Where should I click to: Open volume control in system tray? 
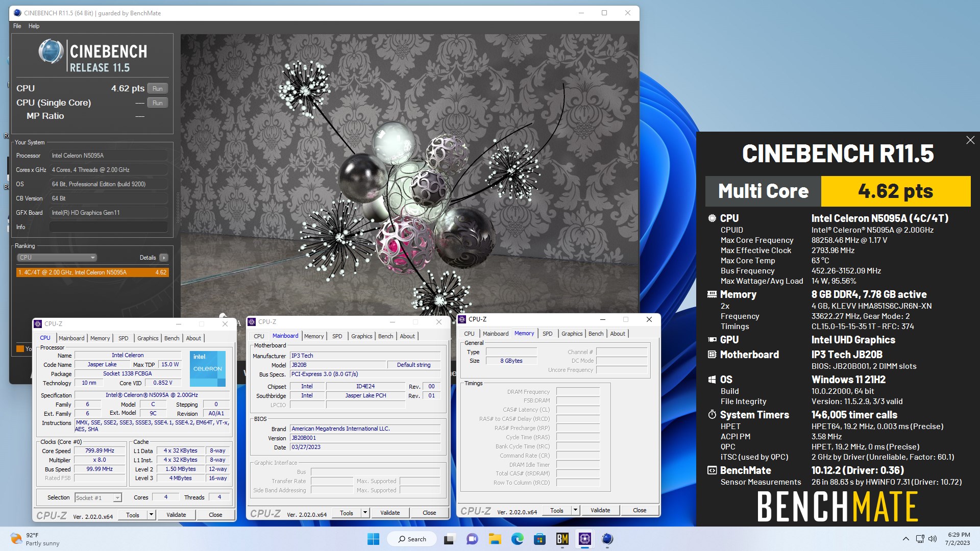933,539
